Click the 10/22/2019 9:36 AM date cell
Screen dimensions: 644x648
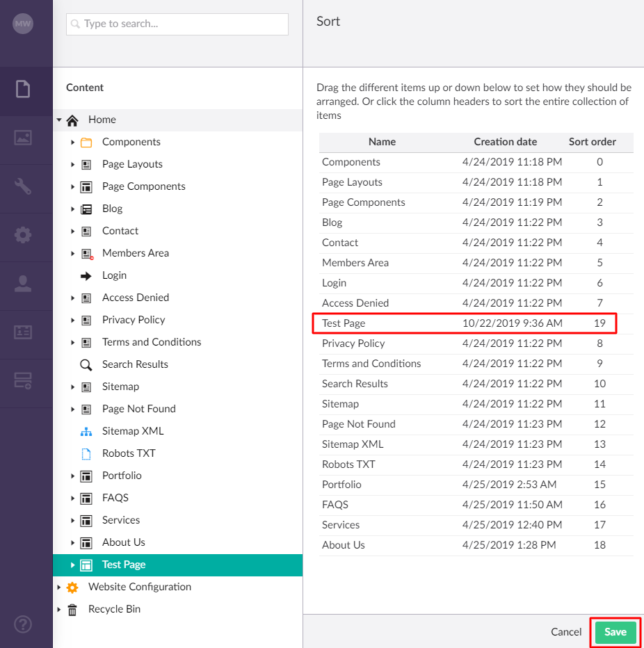click(x=512, y=323)
